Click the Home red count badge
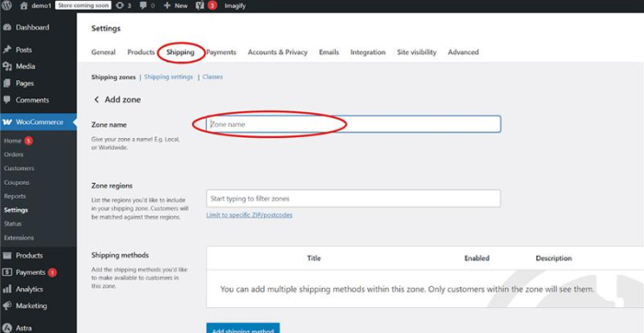The image size is (644, 333). pos(28,141)
